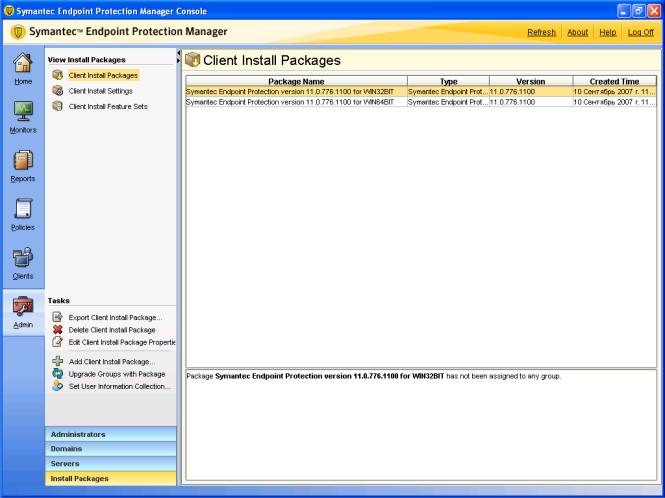Select the WIN64BIT package row

click(421, 102)
